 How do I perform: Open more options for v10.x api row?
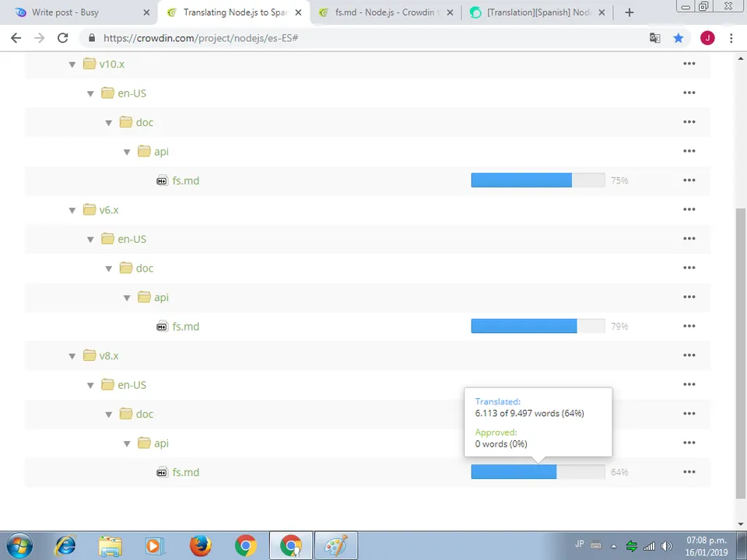pyautogui.click(x=689, y=151)
